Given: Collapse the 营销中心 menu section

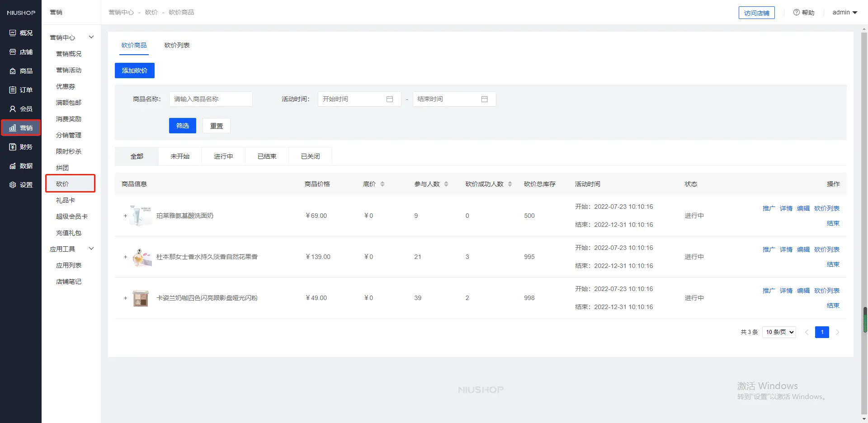Looking at the screenshot, I should 91,38.
